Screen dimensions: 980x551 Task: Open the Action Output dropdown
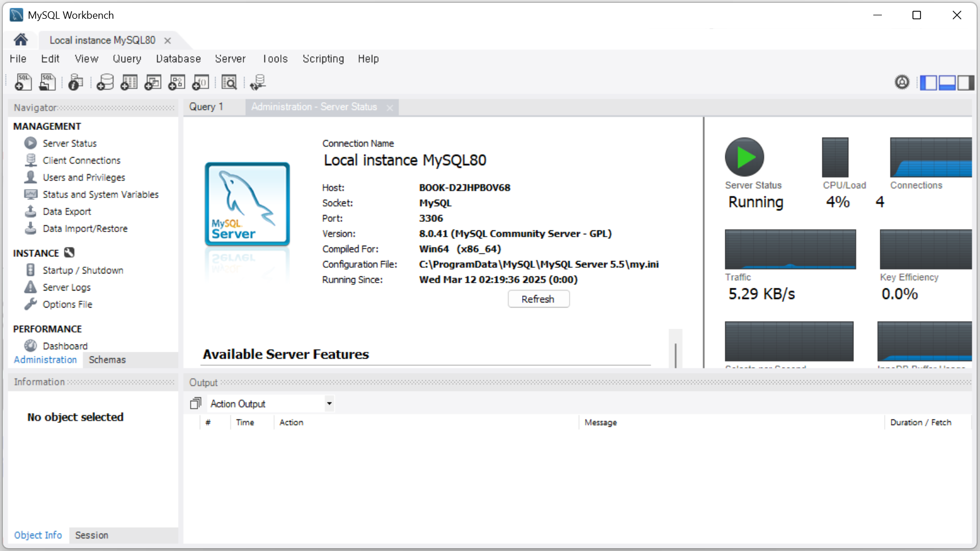[329, 403]
